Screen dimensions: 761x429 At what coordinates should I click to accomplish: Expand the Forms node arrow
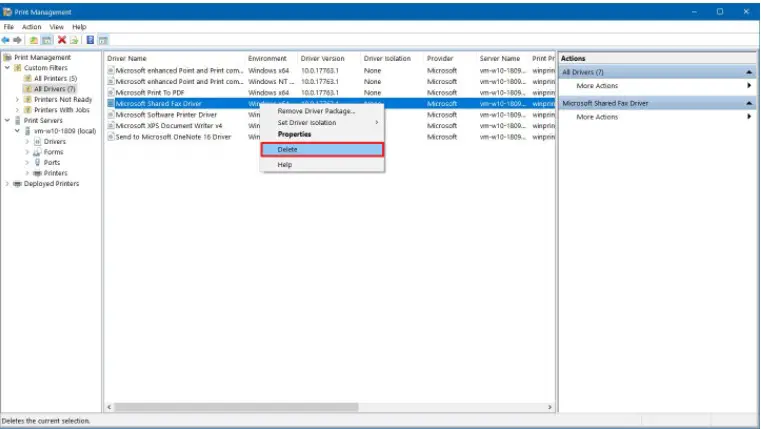[27, 152]
